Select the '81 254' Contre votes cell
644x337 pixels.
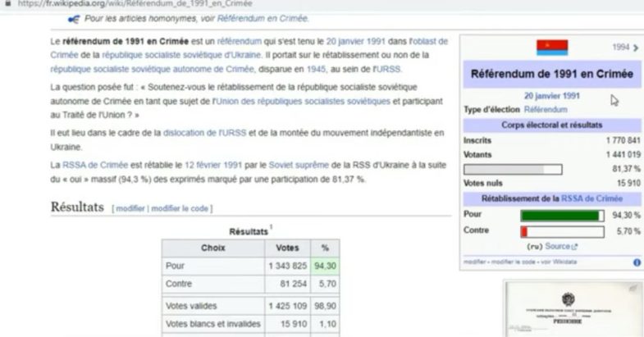[287, 284]
